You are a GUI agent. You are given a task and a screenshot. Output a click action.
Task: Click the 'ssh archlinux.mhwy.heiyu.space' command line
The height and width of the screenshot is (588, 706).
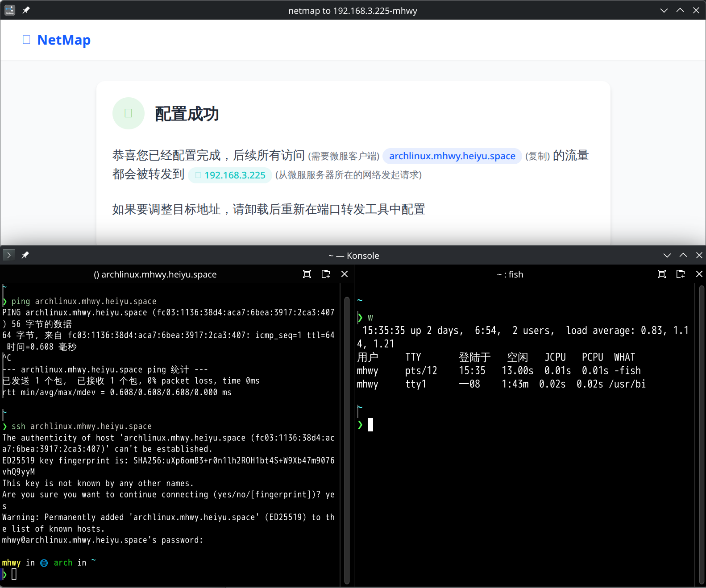pos(82,426)
